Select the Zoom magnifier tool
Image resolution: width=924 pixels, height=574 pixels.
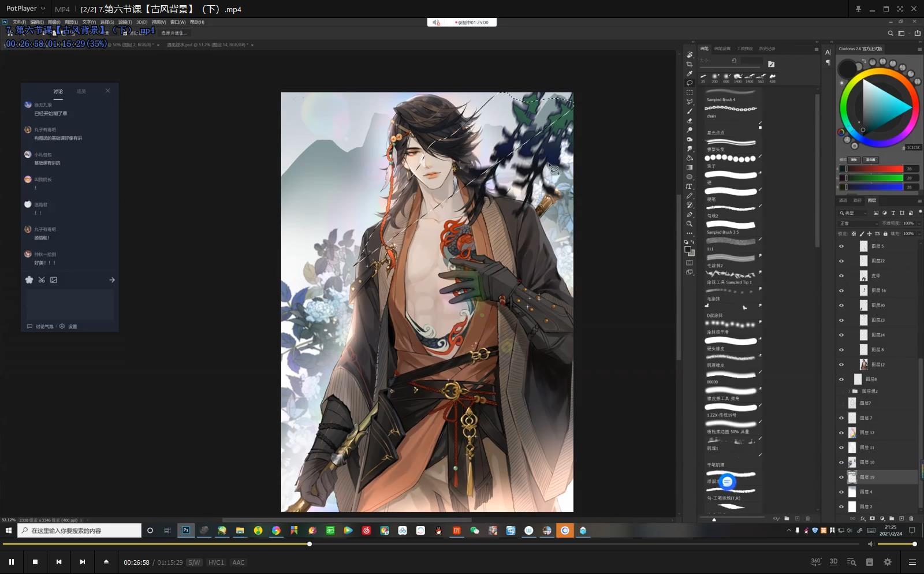(690, 223)
